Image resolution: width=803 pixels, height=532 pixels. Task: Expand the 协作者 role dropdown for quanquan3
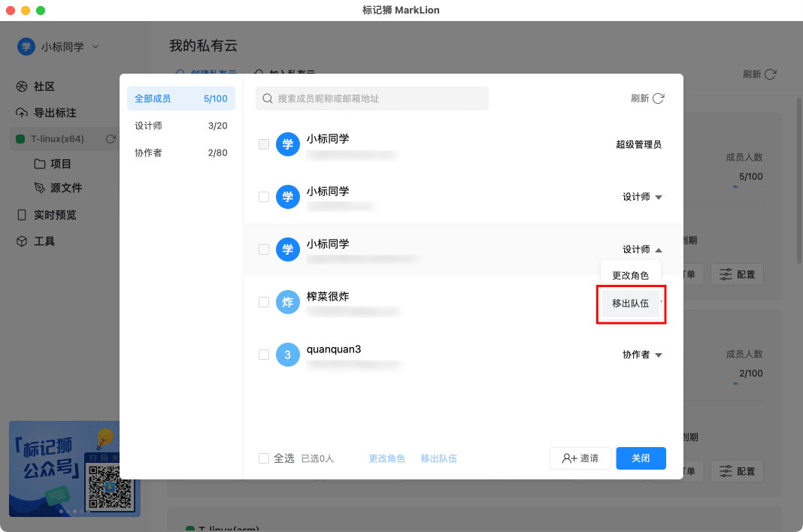point(642,355)
